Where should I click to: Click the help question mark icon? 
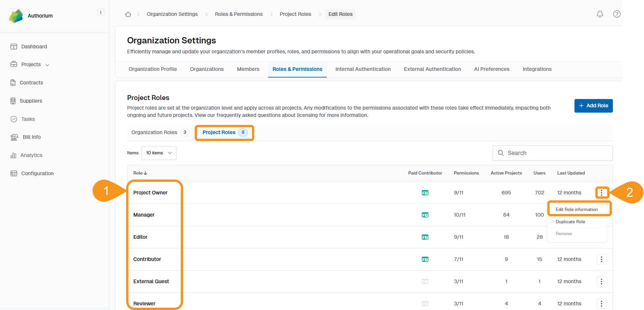pyautogui.click(x=617, y=14)
